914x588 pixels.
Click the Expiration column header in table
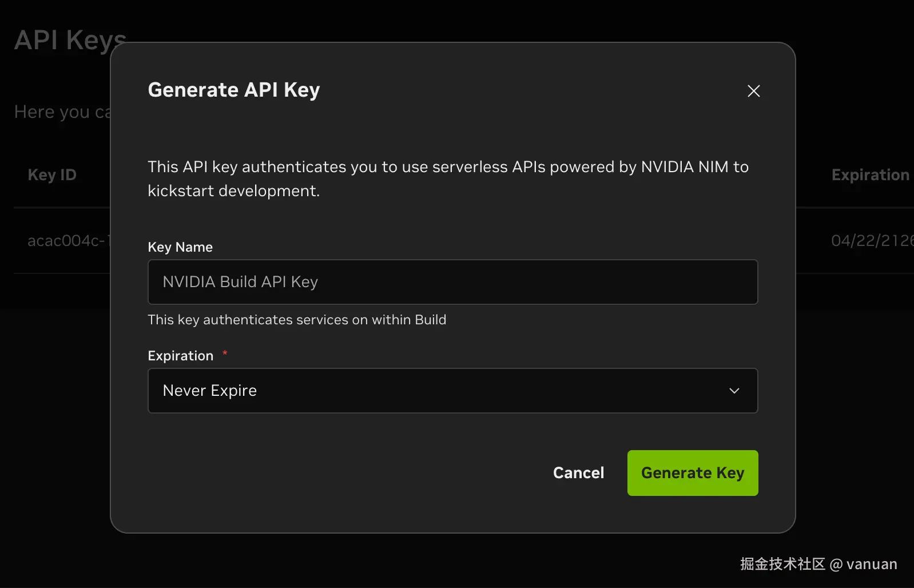pos(870,175)
